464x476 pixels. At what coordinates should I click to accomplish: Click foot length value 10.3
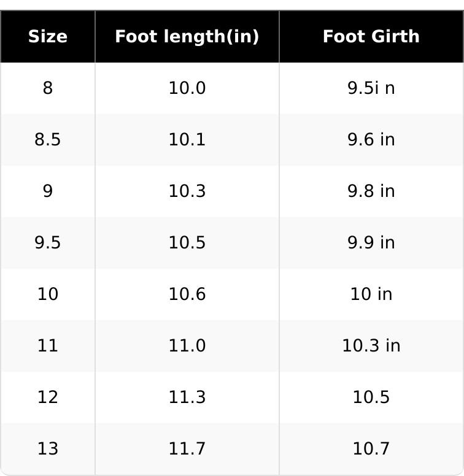[x=187, y=191]
